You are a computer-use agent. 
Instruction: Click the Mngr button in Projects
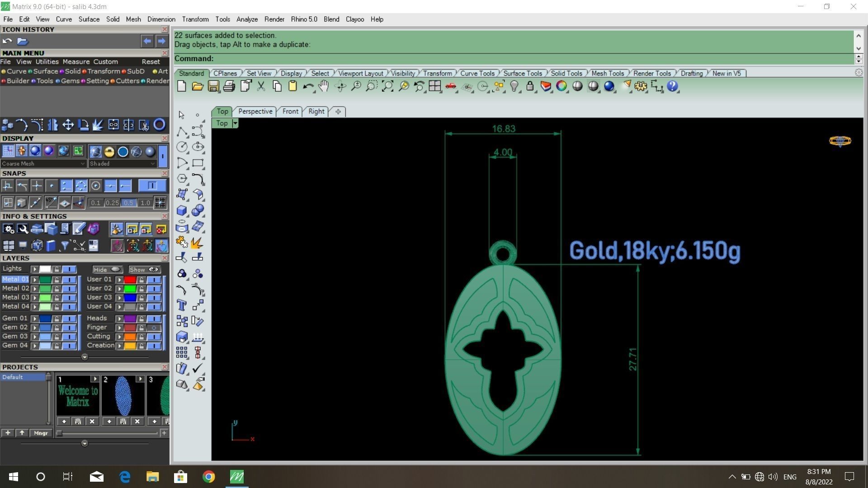[x=41, y=433]
